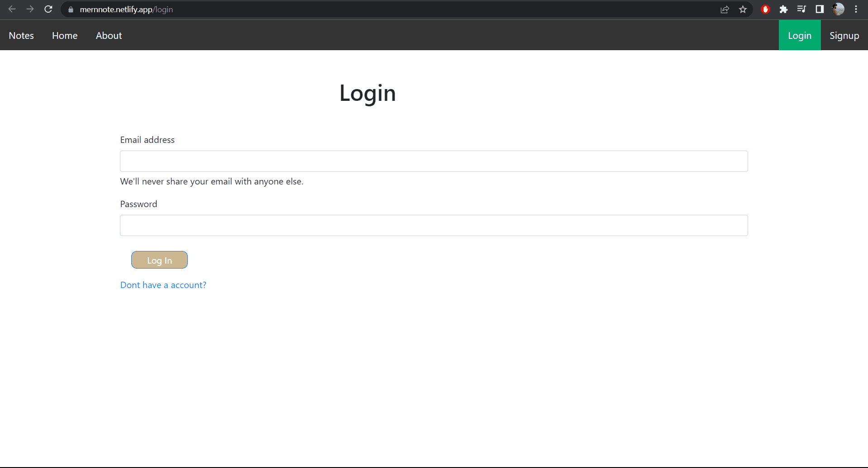This screenshot has width=868, height=468.
Task: Open the Extensions puzzle piece menu
Action: point(783,9)
